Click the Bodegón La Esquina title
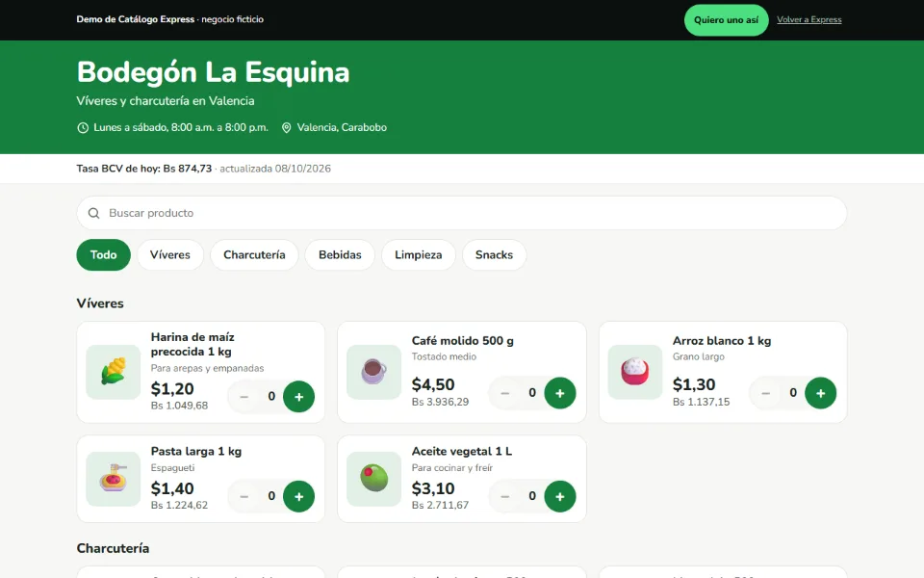924x578 pixels. click(213, 72)
